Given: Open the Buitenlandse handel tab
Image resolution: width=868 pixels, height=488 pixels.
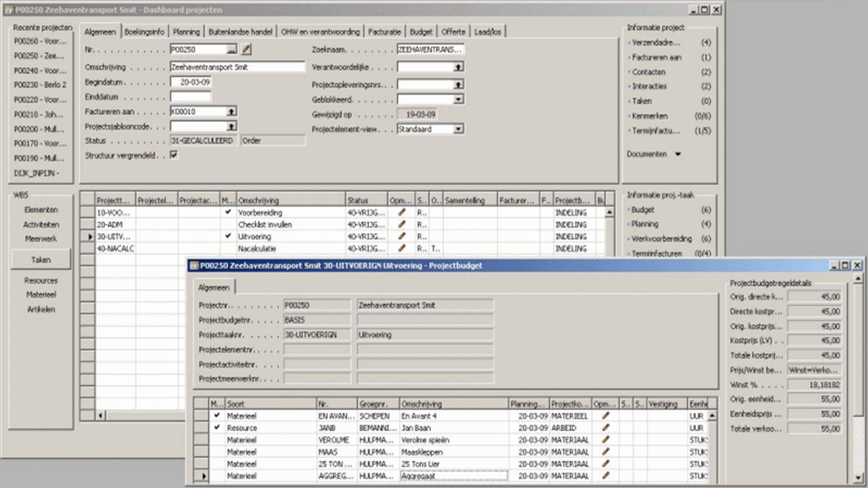Looking at the screenshot, I should click(x=240, y=32).
